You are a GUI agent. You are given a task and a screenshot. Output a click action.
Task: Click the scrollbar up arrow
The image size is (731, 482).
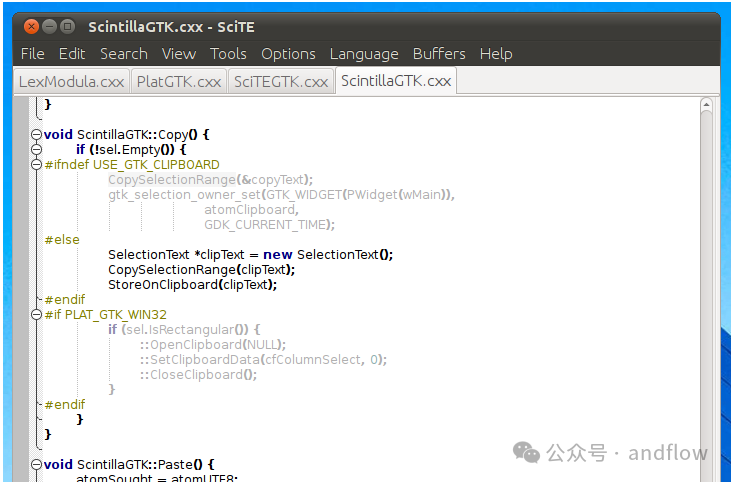click(x=706, y=104)
